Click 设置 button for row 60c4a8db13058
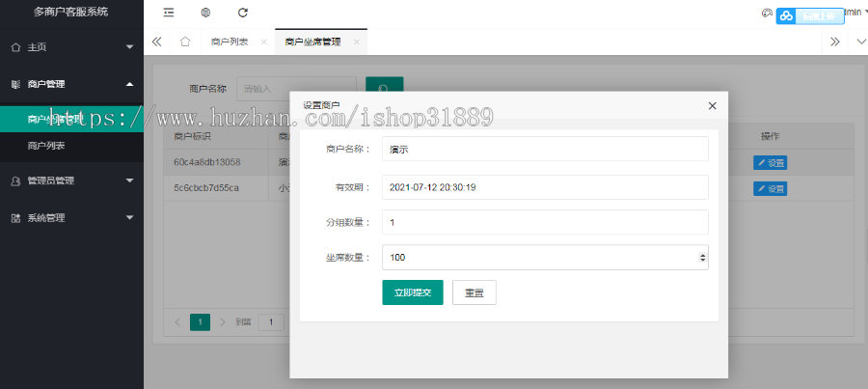 tap(770, 163)
